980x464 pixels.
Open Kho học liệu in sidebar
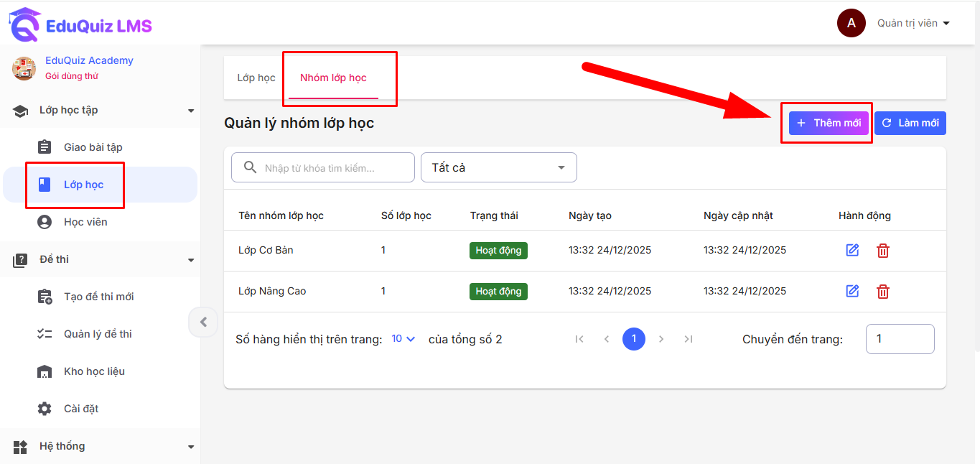point(100,371)
